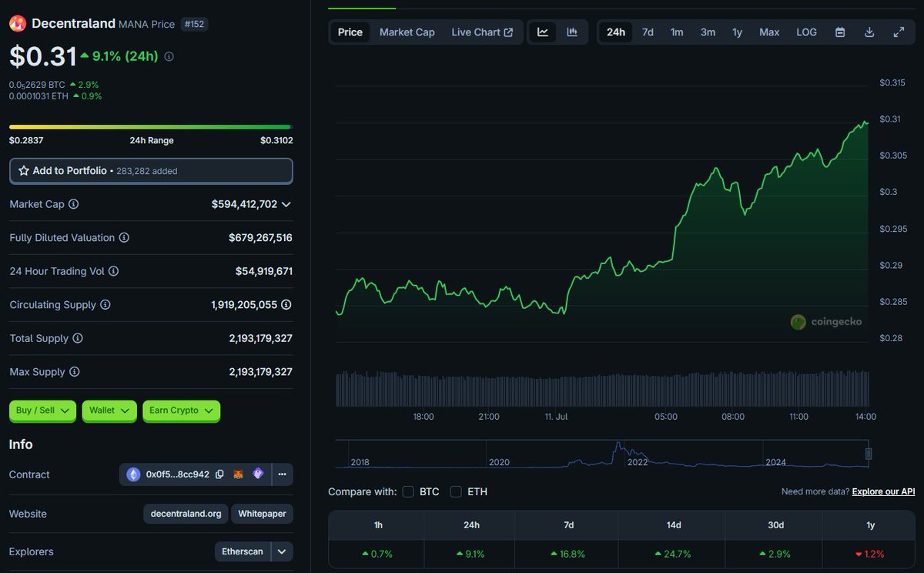
Task: Click the $679,267,516 valuation value
Action: click(260, 238)
